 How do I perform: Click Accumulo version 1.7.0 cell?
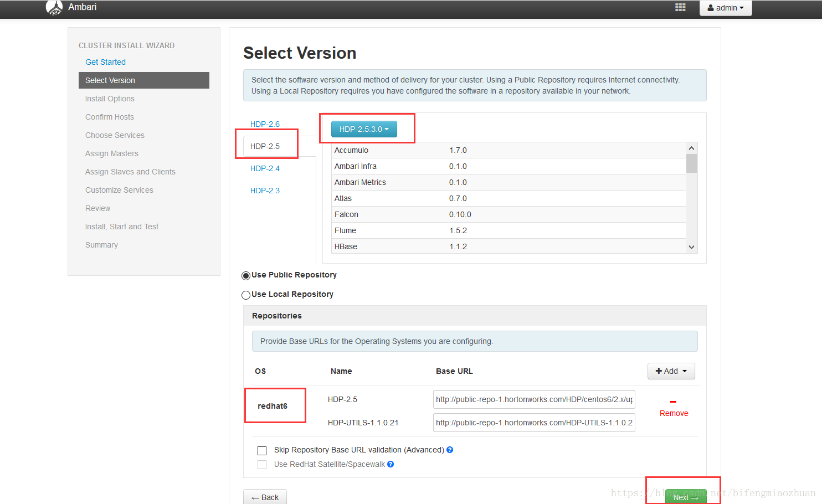tap(458, 150)
